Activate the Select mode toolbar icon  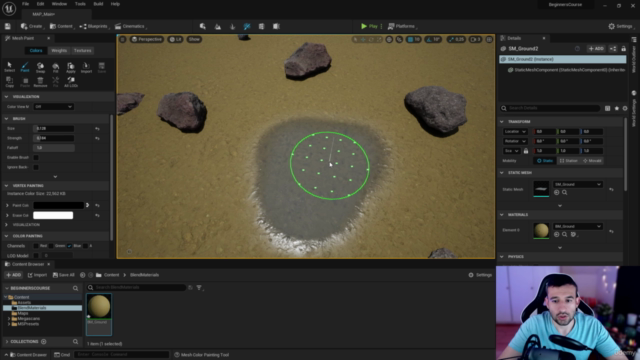[x=203, y=26]
